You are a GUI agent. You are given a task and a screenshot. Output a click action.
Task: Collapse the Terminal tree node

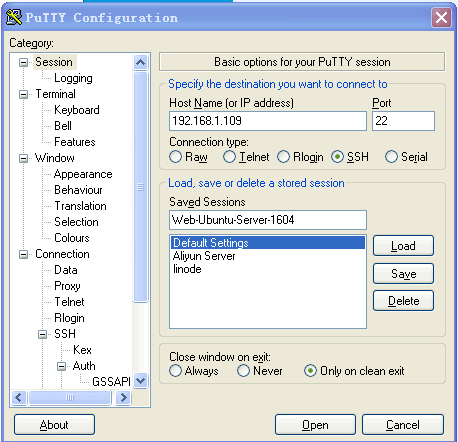pos(23,94)
